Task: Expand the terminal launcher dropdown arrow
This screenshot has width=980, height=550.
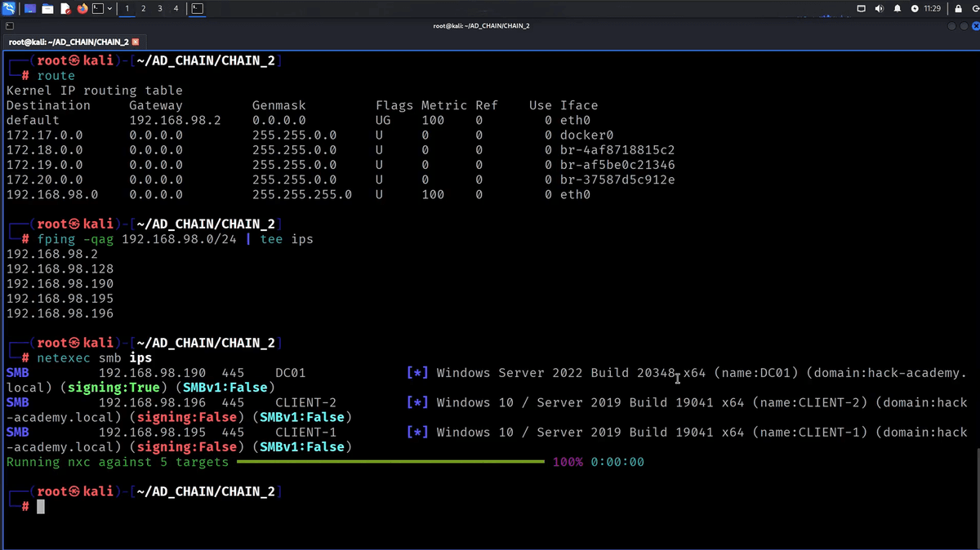Action: coord(109,9)
